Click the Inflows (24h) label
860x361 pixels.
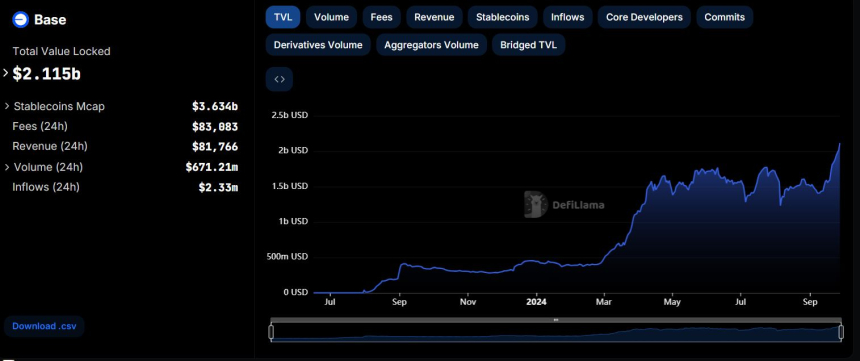tap(46, 187)
